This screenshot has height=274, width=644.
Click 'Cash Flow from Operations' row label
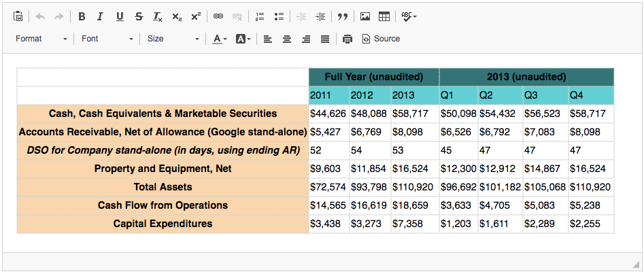(x=163, y=205)
